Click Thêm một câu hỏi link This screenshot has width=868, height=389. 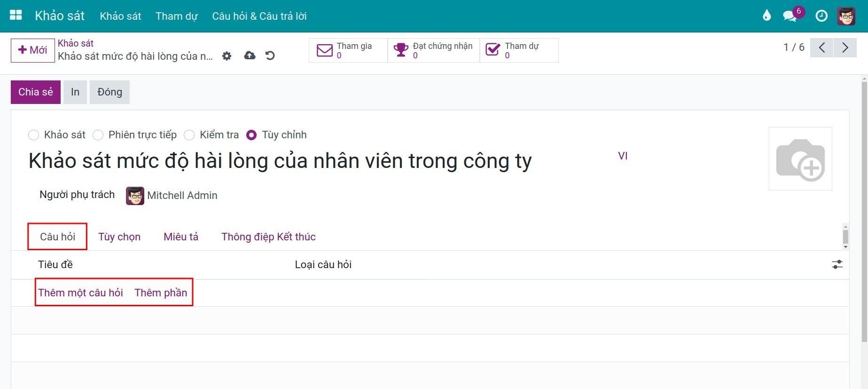pos(80,293)
